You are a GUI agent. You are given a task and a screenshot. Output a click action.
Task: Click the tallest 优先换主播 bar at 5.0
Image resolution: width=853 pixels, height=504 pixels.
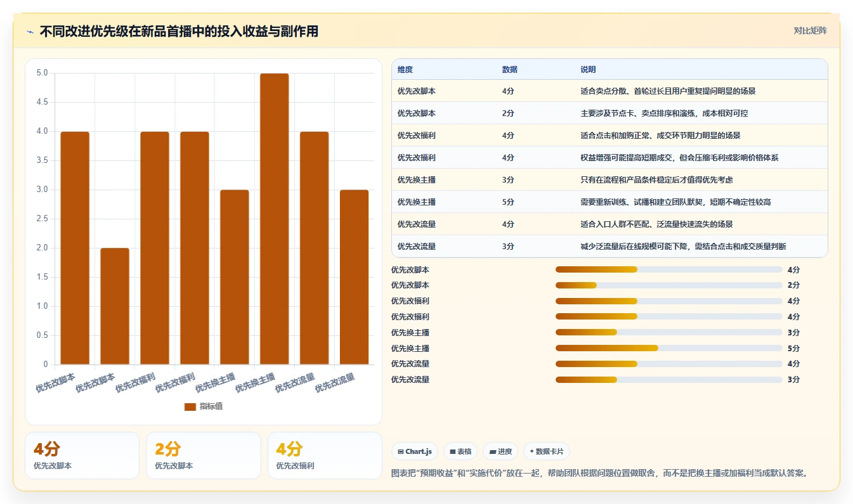tap(274, 219)
